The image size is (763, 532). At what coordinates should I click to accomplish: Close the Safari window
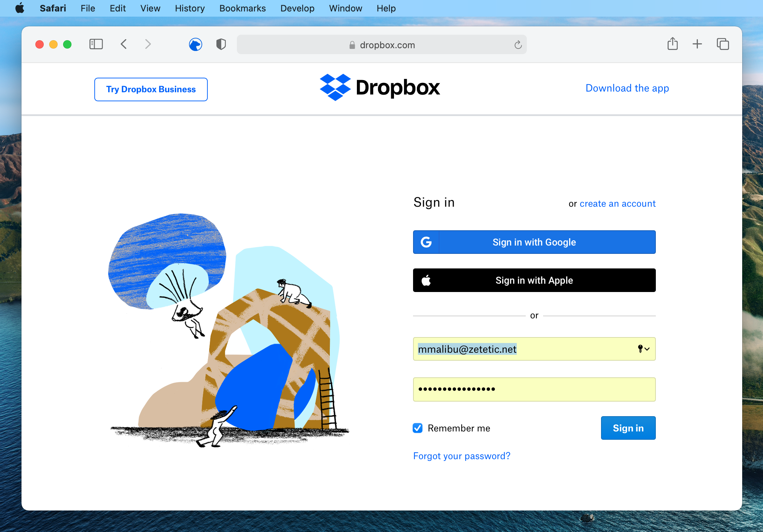pyautogui.click(x=40, y=44)
